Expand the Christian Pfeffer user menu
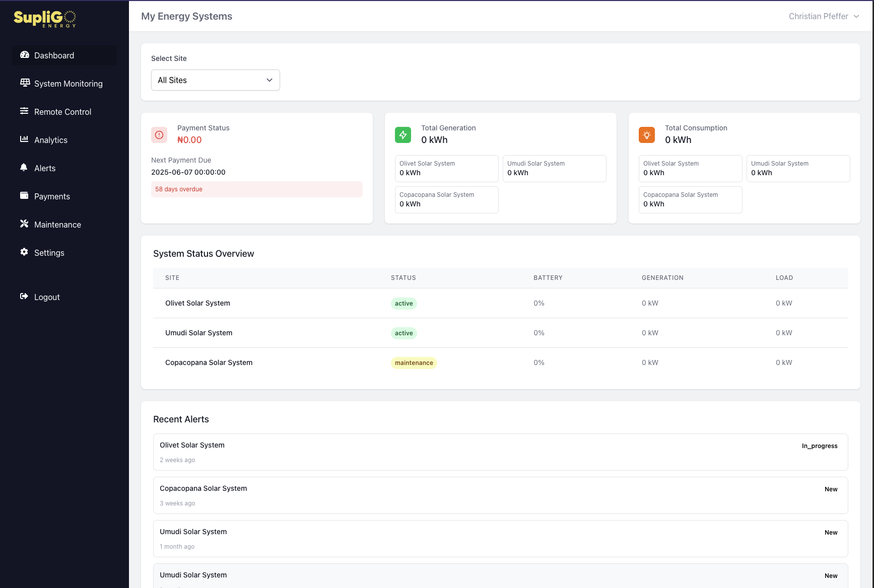The width and height of the screenshot is (874, 588). point(824,16)
